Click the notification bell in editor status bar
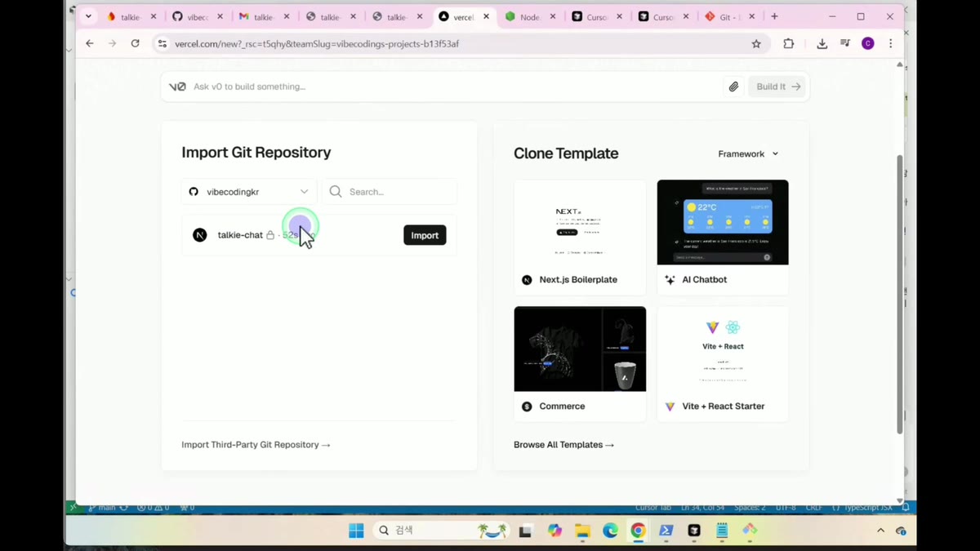Viewport: 980px width, 551px height. [x=906, y=508]
